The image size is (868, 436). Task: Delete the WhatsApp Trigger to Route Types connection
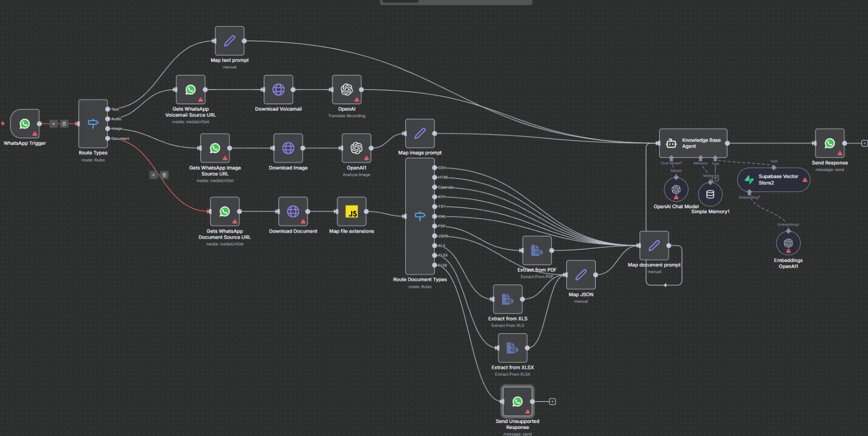pos(64,124)
